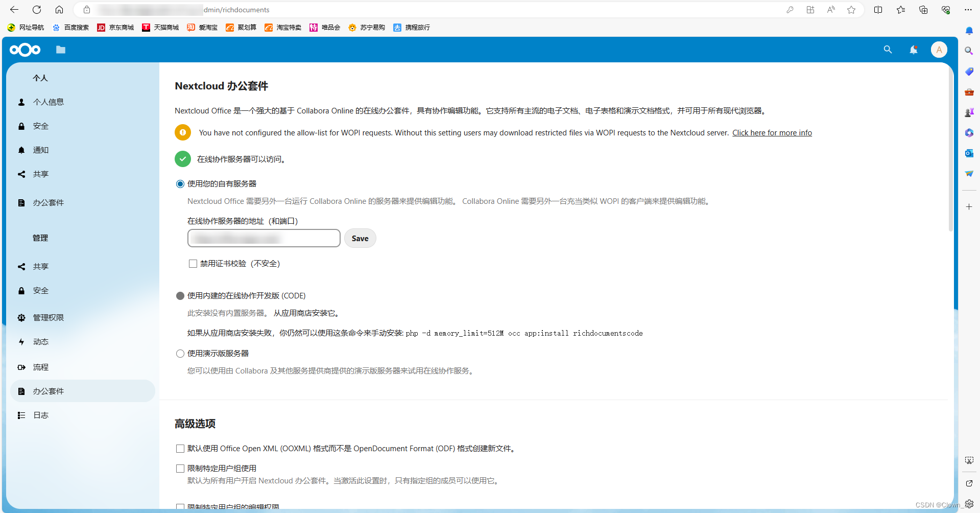The height and width of the screenshot is (513, 980).
Task: Open the Games icon in Edge sidebar
Action: coord(969,112)
